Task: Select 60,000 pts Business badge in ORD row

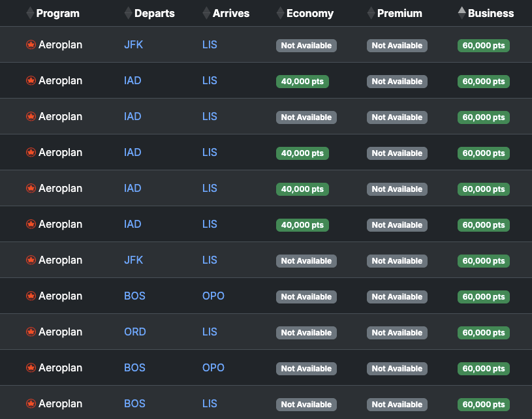Action: click(484, 333)
